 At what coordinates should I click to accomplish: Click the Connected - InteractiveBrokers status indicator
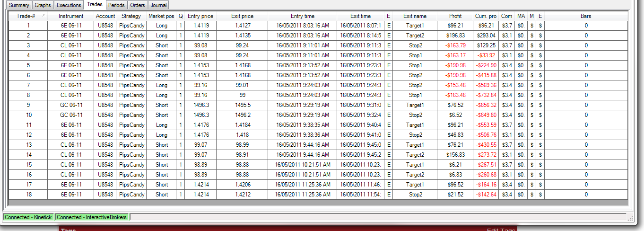92,217
